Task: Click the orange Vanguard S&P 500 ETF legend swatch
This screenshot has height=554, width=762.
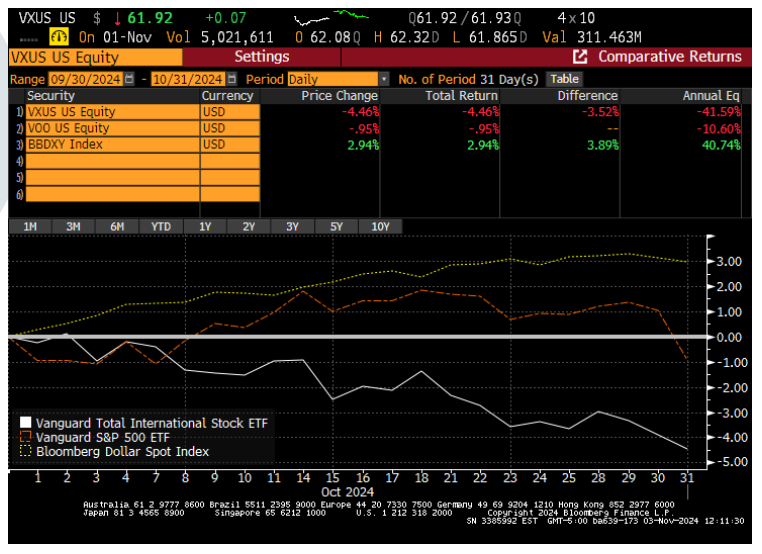Action: [x=25, y=436]
